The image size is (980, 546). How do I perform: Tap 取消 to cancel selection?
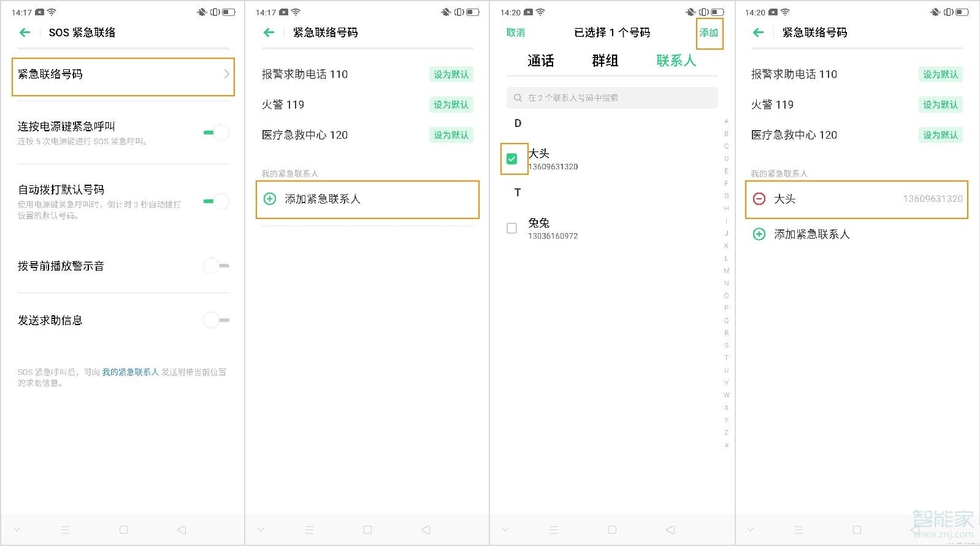pos(516,33)
